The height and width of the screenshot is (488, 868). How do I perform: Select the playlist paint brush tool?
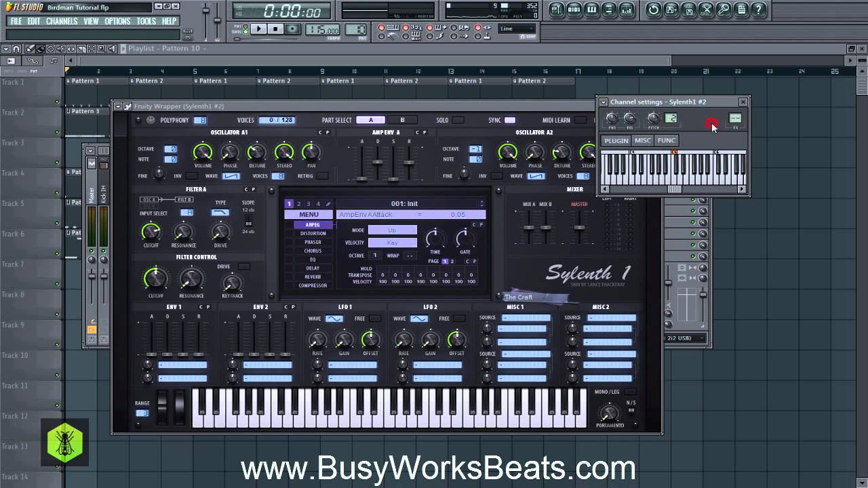pos(41,49)
